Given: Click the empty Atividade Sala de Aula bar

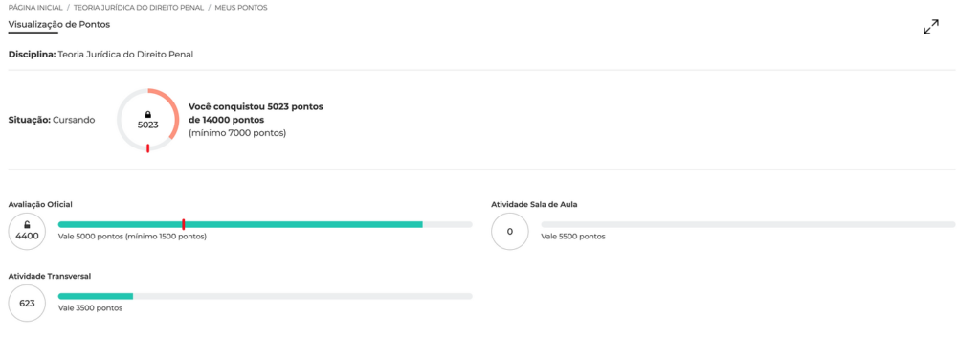Looking at the screenshot, I should pos(748,224).
